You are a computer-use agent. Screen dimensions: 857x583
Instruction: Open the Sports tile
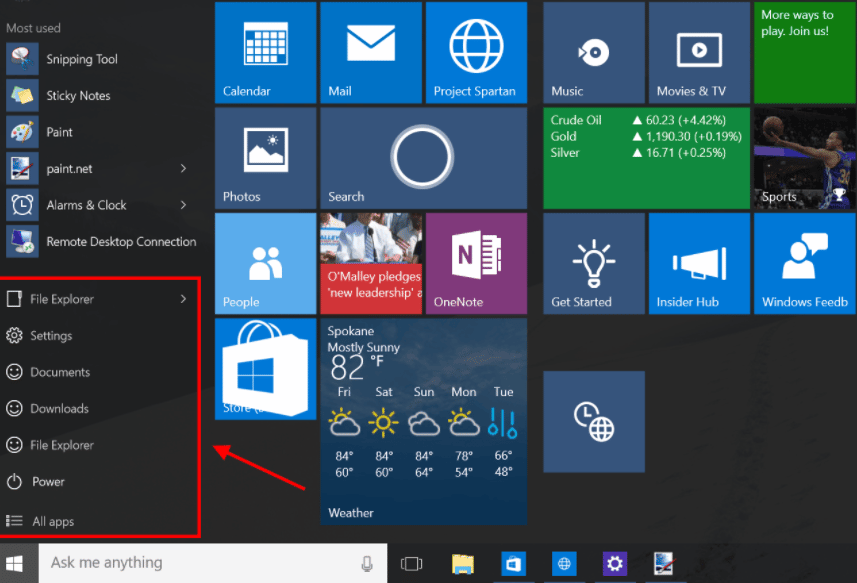tap(805, 158)
